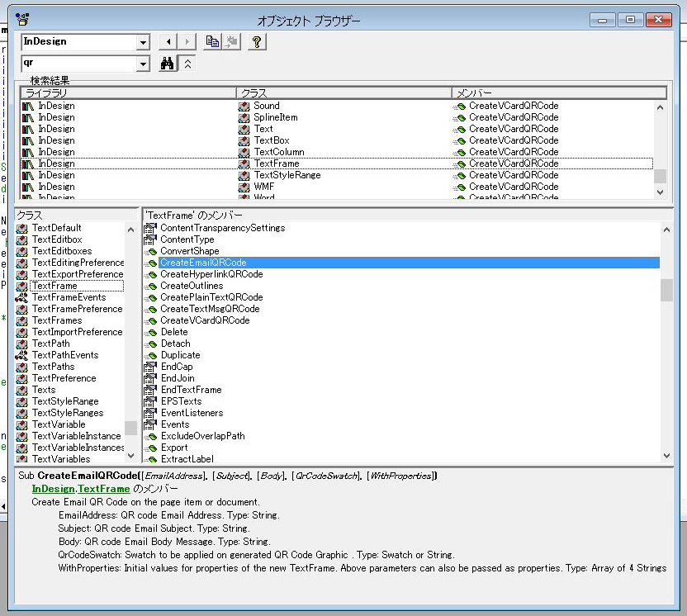
Task: Click method icon of TextBox row's CreateVCardQRCode
Action: 459,140
